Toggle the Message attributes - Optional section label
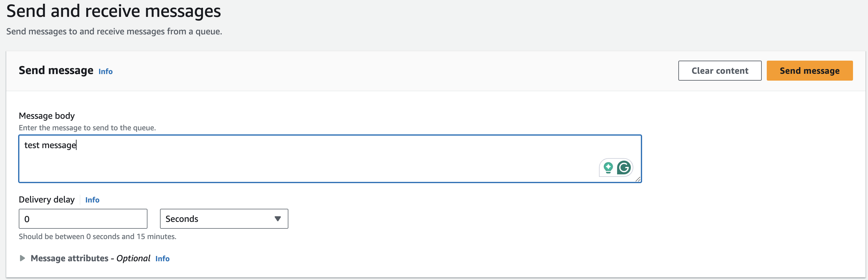The width and height of the screenshot is (868, 280). click(x=90, y=258)
